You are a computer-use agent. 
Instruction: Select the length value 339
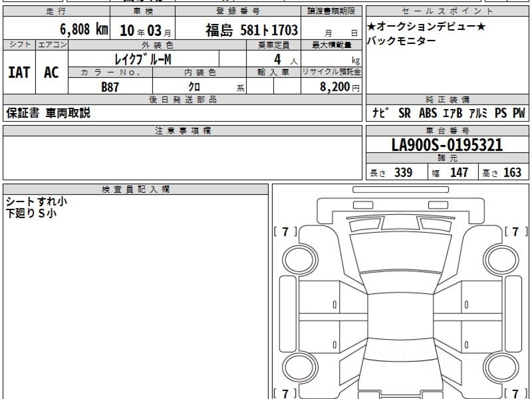(x=403, y=172)
